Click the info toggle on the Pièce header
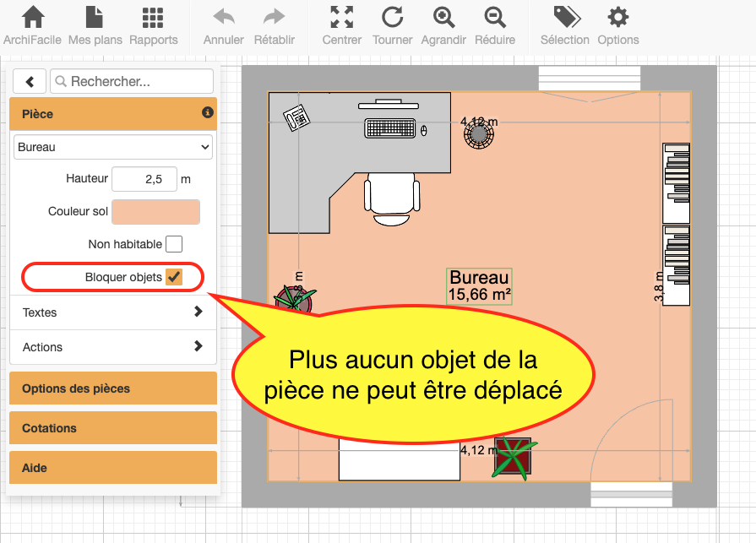The width and height of the screenshot is (756, 543). pyautogui.click(x=207, y=113)
